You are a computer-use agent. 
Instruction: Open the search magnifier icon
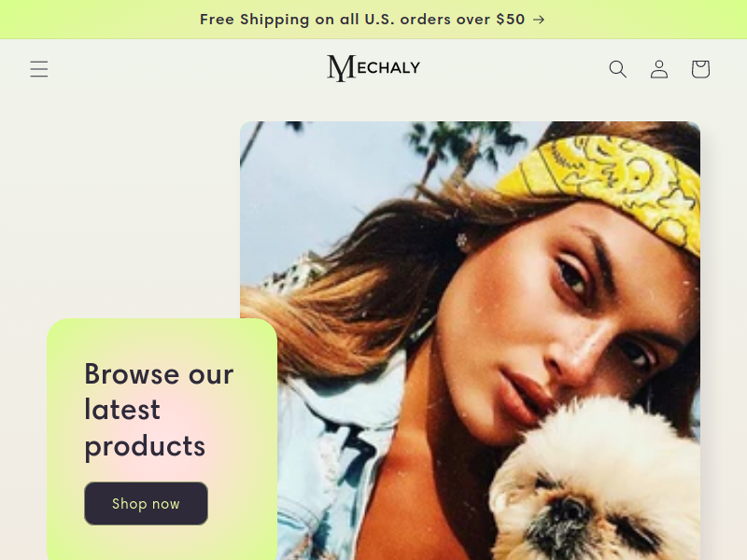pyautogui.click(x=618, y=69)
